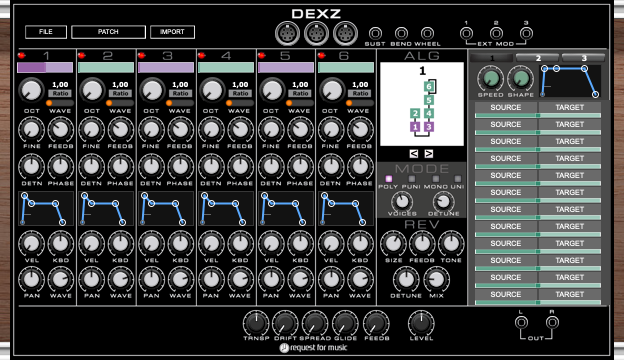This screenshot has height=360, width=624.
Task: Switch to modulator tab 3
Action: click(x=584, y=58)
